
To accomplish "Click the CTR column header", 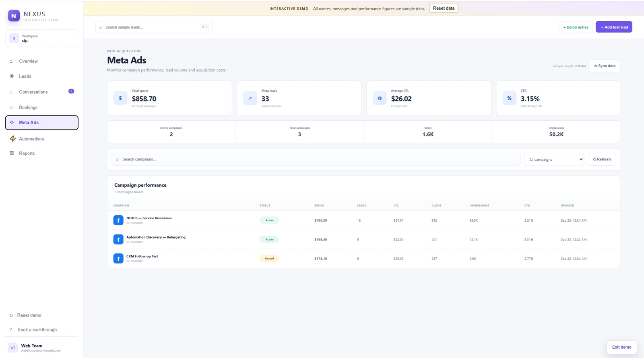I will coord(527,206).
